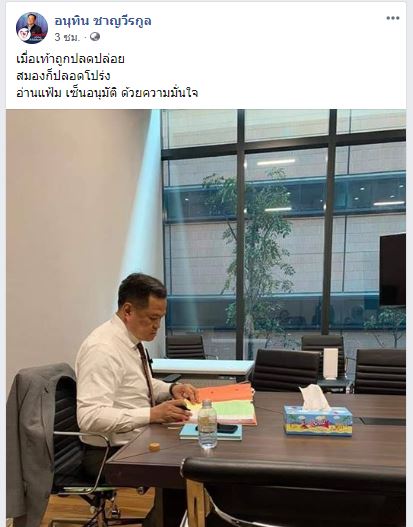
Task: Click the globe public-privacy icon
Action: tap(95, 37)
